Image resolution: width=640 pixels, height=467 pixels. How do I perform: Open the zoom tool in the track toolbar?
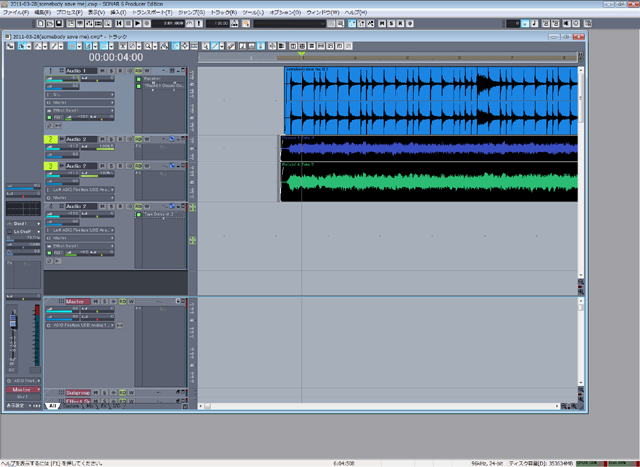pos(148,46)
